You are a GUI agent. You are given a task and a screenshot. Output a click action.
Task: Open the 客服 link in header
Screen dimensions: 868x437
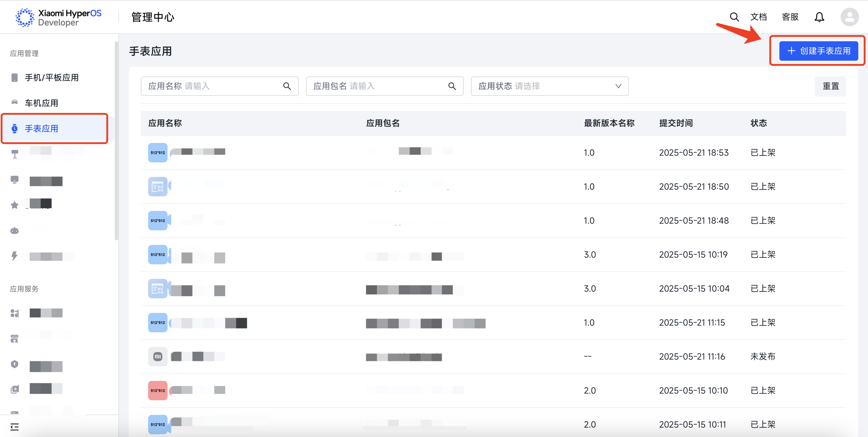tap(790, 17)
